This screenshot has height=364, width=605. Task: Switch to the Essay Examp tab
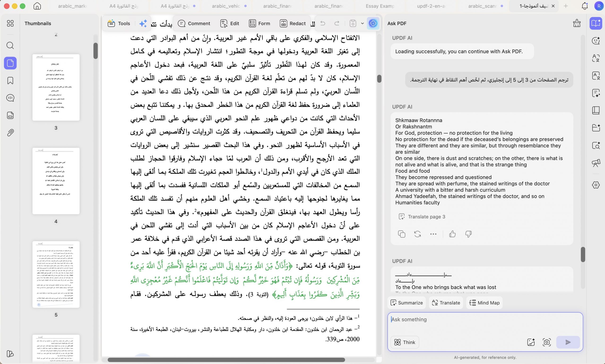(380, 6)
